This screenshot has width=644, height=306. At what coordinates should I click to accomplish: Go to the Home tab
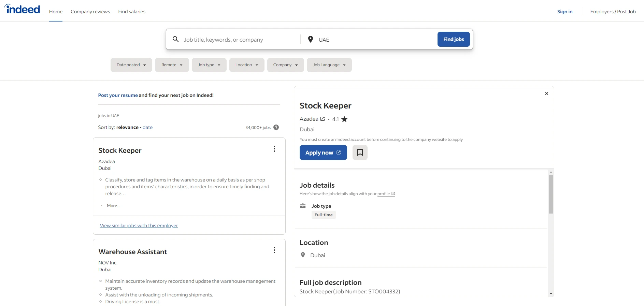(x=56, y=12)
